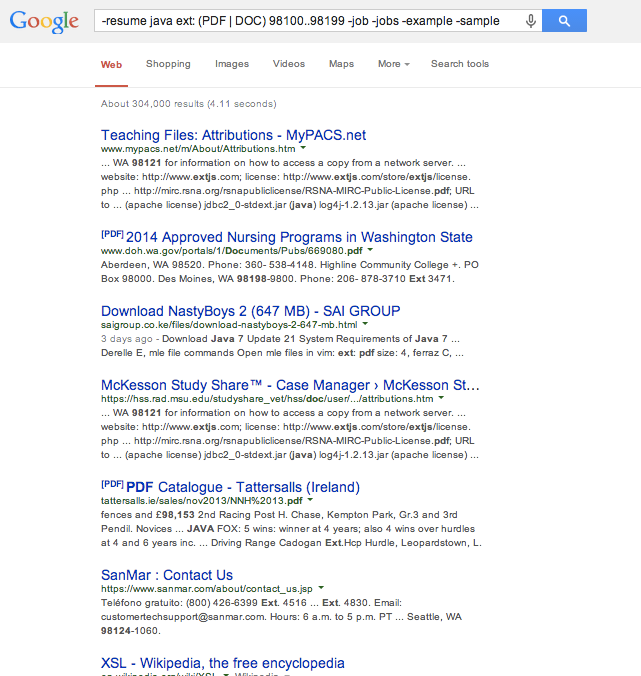Click the [PDF] tag before Tattersalls result
641x676 pixels.
[x=112, y=484]
